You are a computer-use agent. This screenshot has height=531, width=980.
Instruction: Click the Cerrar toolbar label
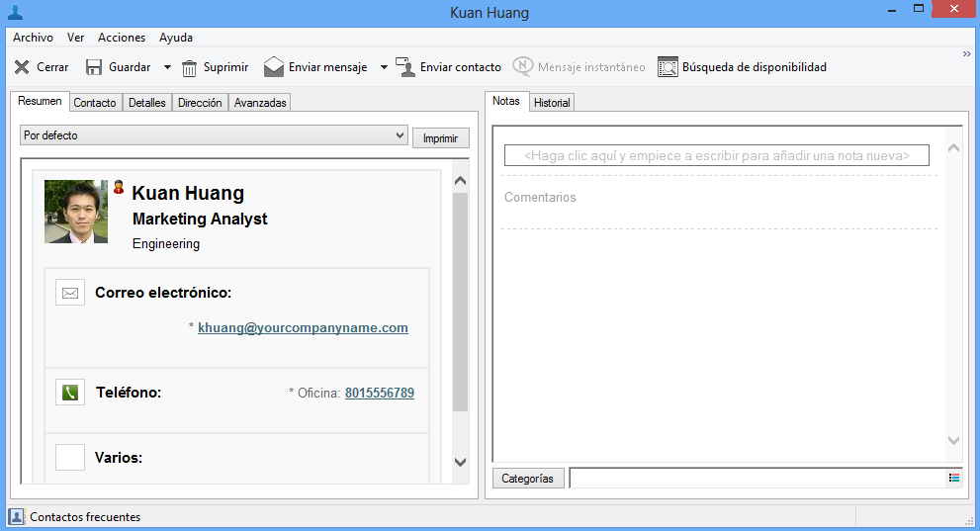52,67
